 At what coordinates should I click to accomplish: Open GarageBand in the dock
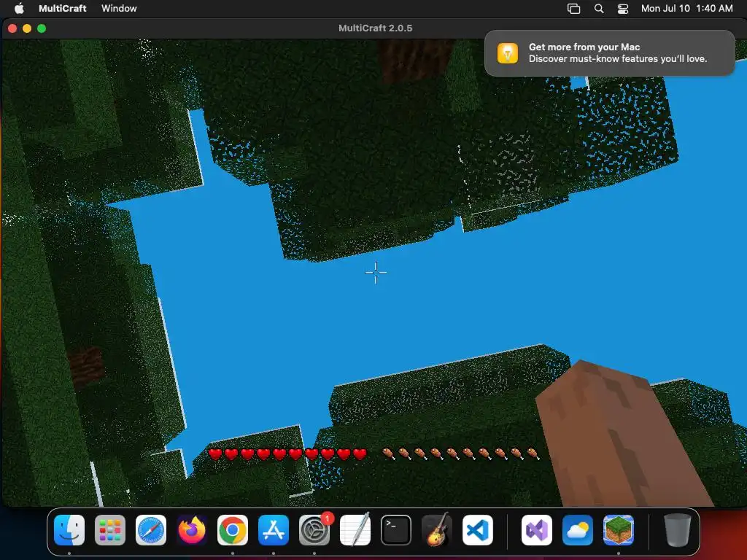tap(437, 530)
